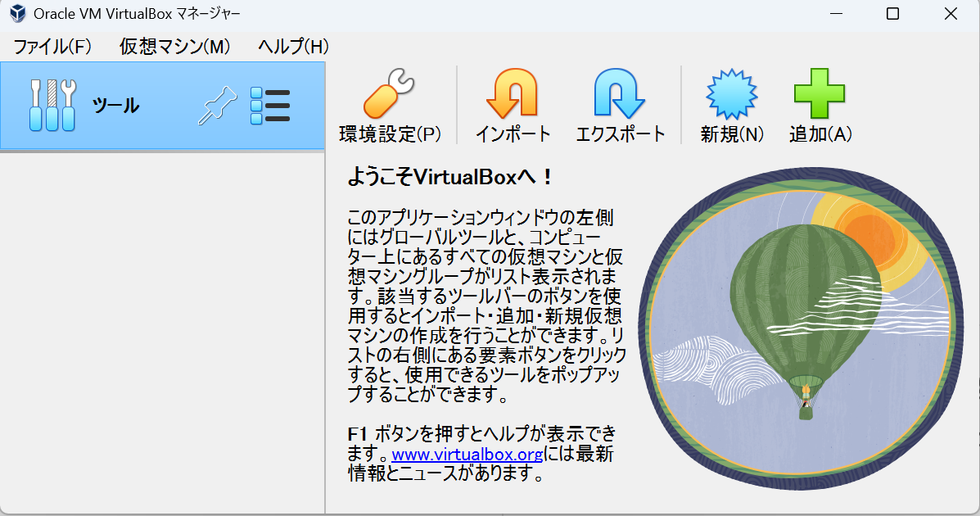Open the ファイル(F) menu
The width and height of the screenshot is (980, 516).
point(52,47)
